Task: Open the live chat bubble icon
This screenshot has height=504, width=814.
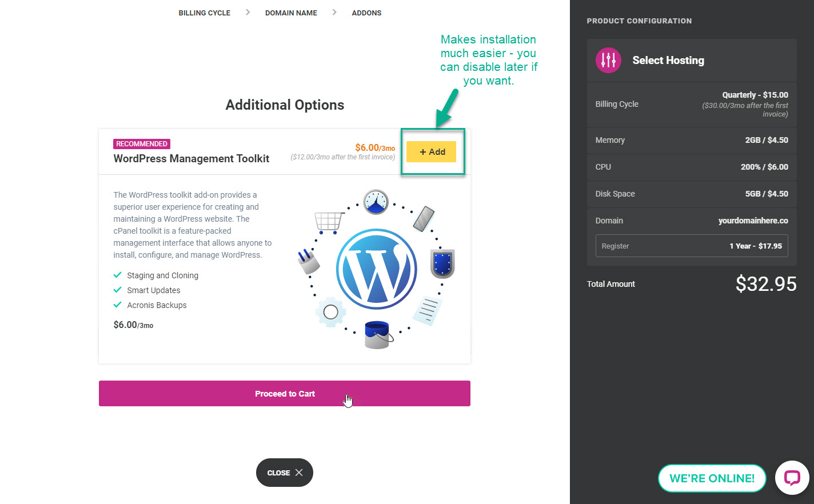Action: (792, 478)
